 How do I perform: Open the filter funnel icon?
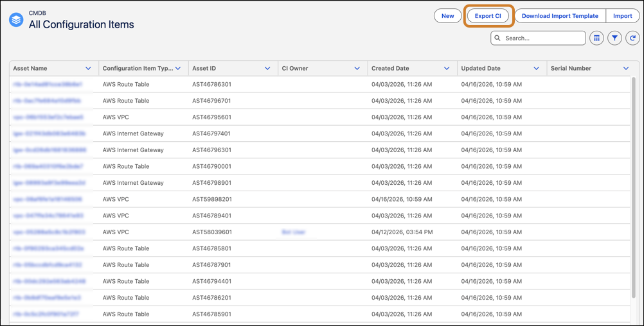614,38
